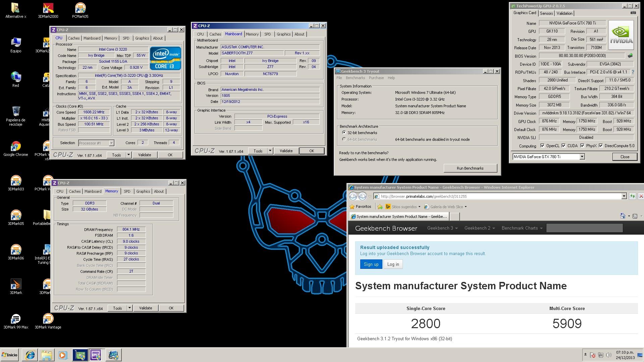The height and width of the screenshot is (362, 644).
Task: Go forward in Internet Explorer
Action: point(362,196)
